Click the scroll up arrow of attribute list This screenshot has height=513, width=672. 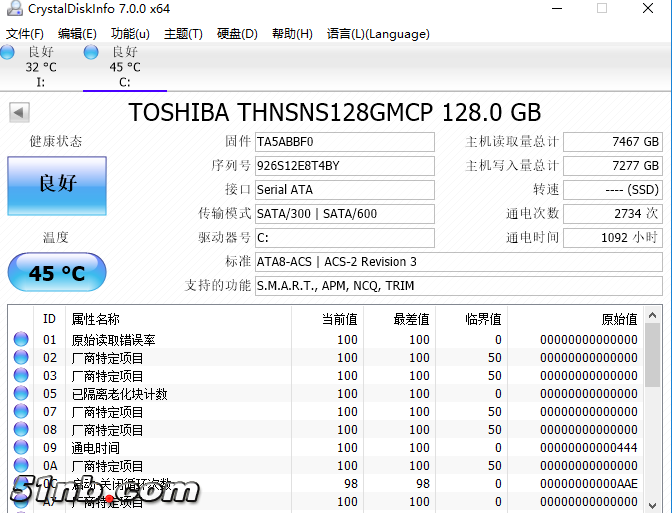tap(653, 315)
